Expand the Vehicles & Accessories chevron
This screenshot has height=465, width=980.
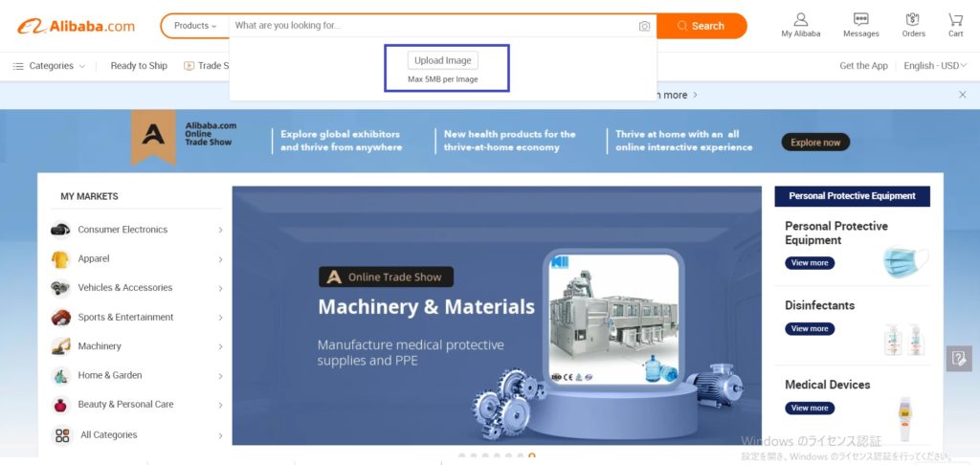pyautogui.click(x=221, y=288)
